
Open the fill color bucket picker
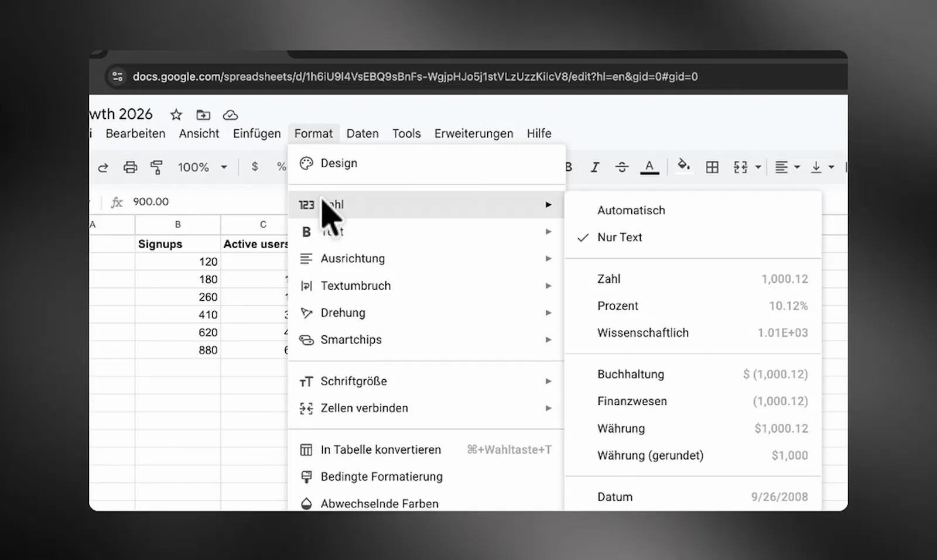coord(683,166)
